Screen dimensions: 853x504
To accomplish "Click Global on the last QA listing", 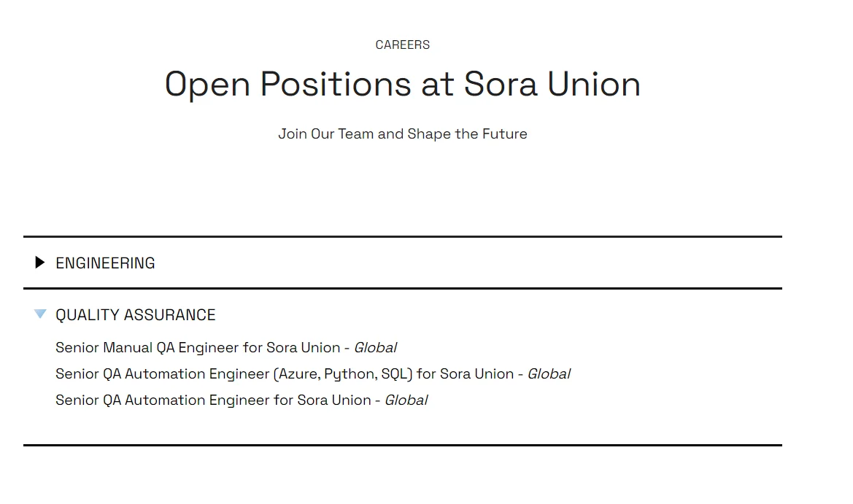I will coord(406,400).
